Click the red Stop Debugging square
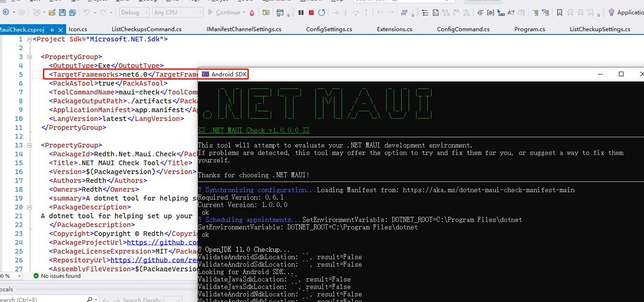 tap(311, 13)
